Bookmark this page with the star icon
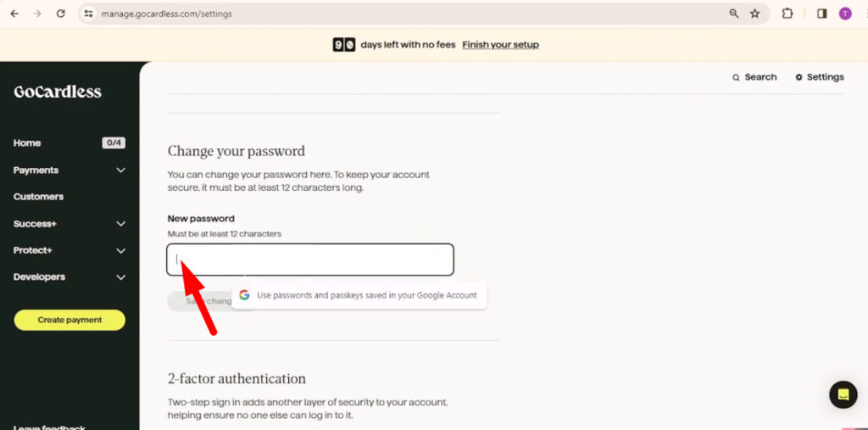This screenshot has height=430, width=868. coord(755,14)
